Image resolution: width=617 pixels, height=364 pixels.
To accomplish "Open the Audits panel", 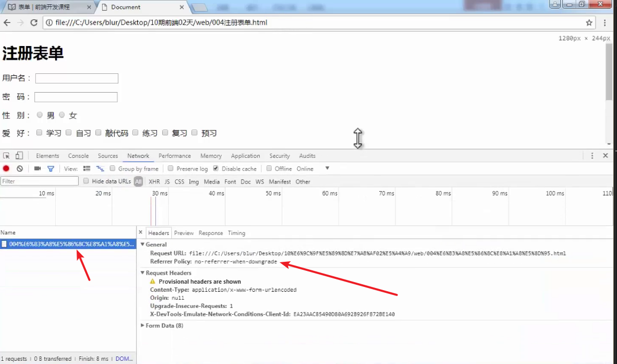I will click(307, 156).
